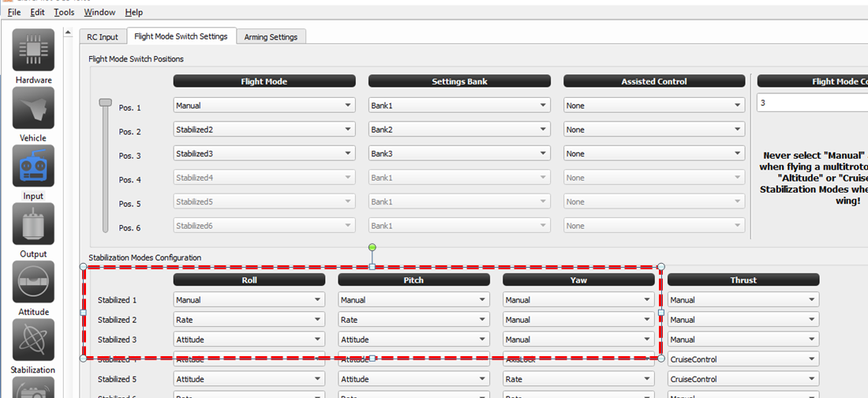This screenshot has width=868, height=398.
Task: Click the Input controller icon
Action: (x=33, y=166)
